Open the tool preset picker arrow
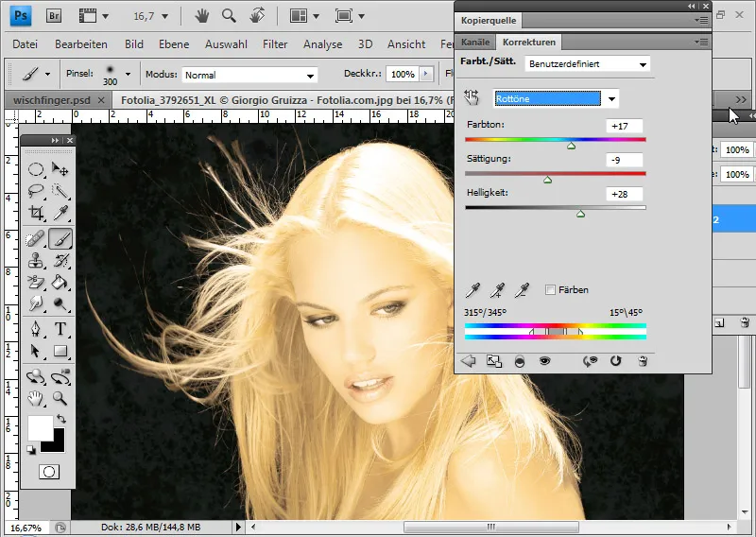The width and height of the screenshot is (756, 537). pyautogui.click(x=47, y=75)
